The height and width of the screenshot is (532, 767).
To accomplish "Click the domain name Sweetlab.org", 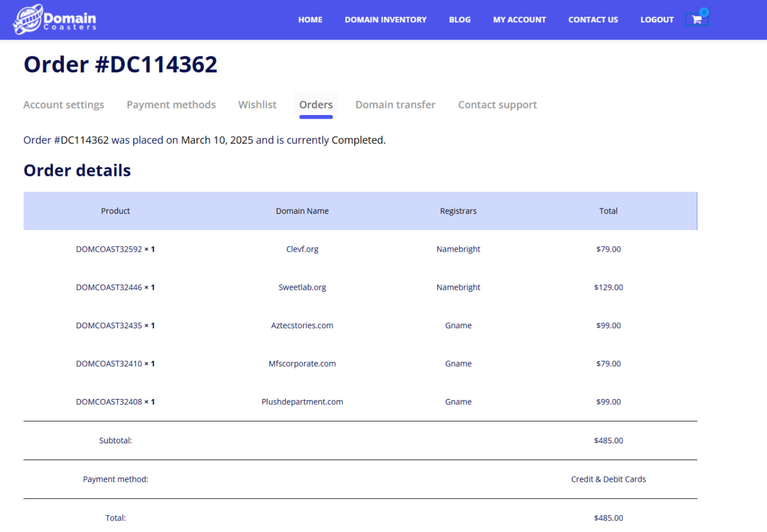I will point(303,288).
